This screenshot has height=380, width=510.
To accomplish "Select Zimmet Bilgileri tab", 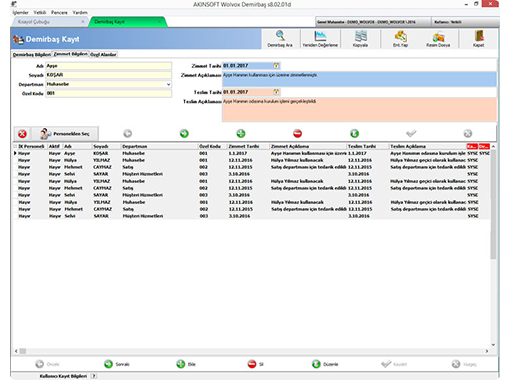I will 71,54.
